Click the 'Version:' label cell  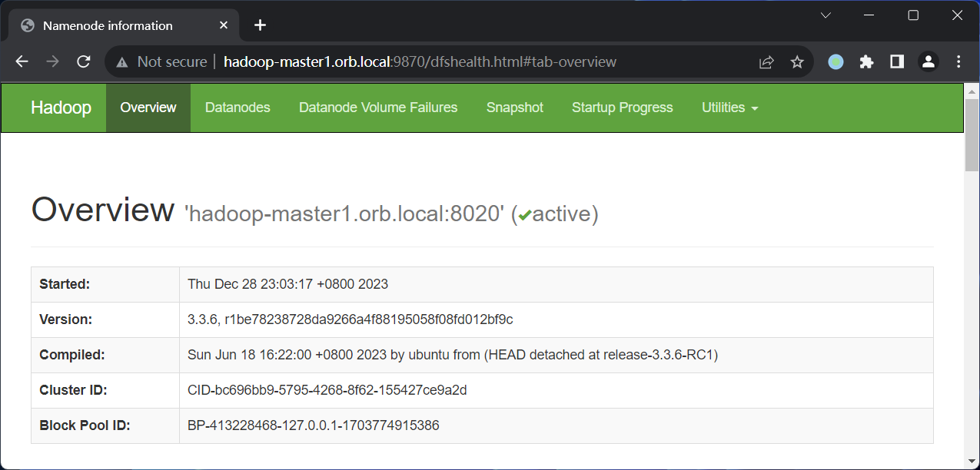pyautogui.click(x=105, y=320)
